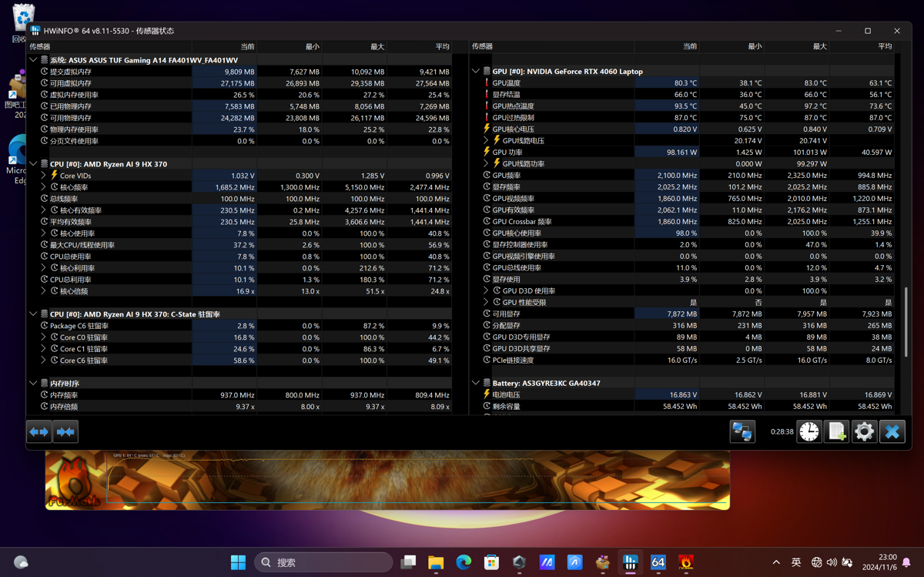This screenshot has width=924, height=577.
Task: Select the 物理内存使用率 row
Action: pyautogui.click(x=239, y=129)
